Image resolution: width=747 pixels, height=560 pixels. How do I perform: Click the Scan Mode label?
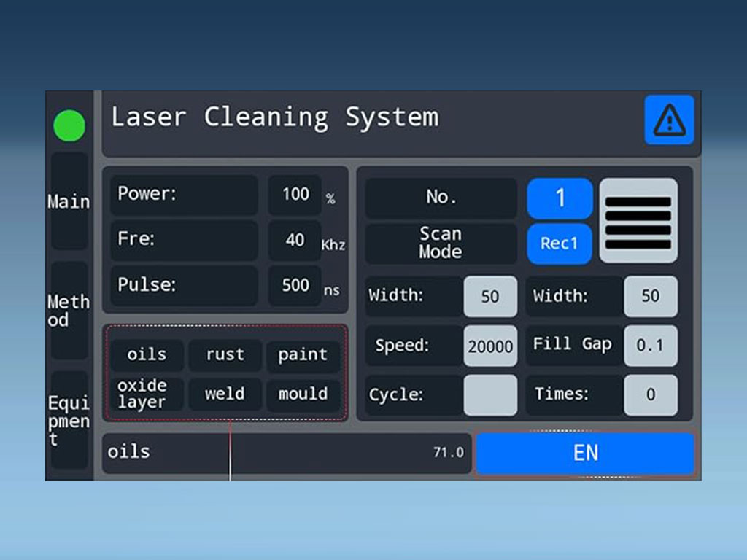coord(441,242)
